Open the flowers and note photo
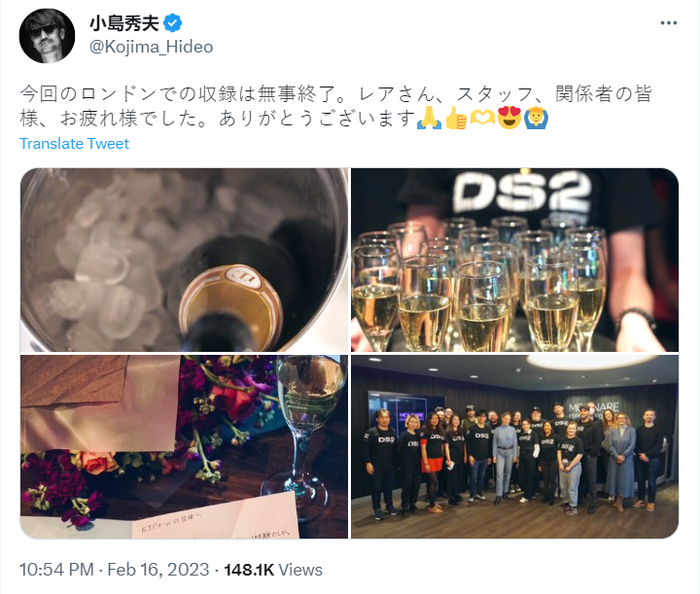This screenshot has width=700, height=594. click(184, 447)
